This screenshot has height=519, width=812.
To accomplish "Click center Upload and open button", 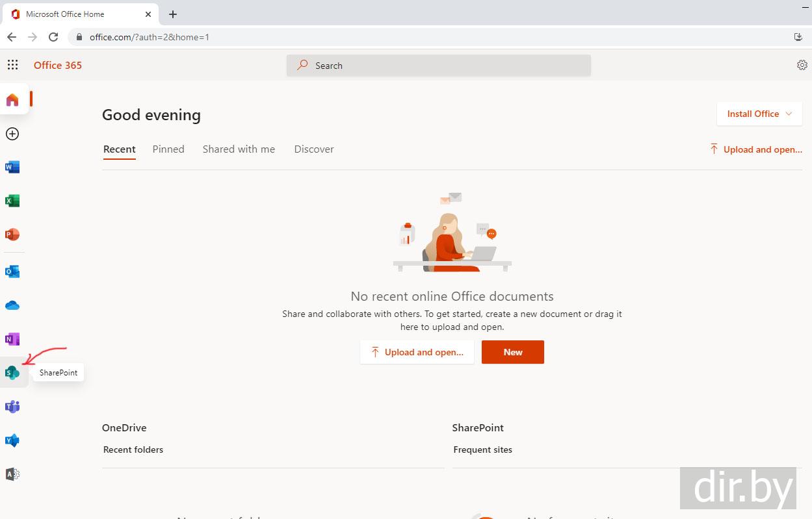I will (x=417, y=352).
